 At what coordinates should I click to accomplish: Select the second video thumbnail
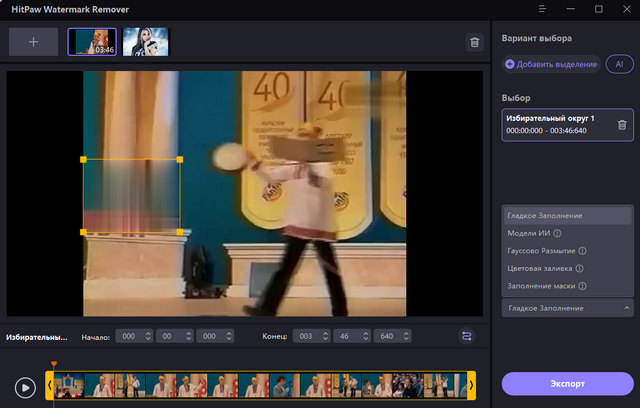[x=146, y=41]
